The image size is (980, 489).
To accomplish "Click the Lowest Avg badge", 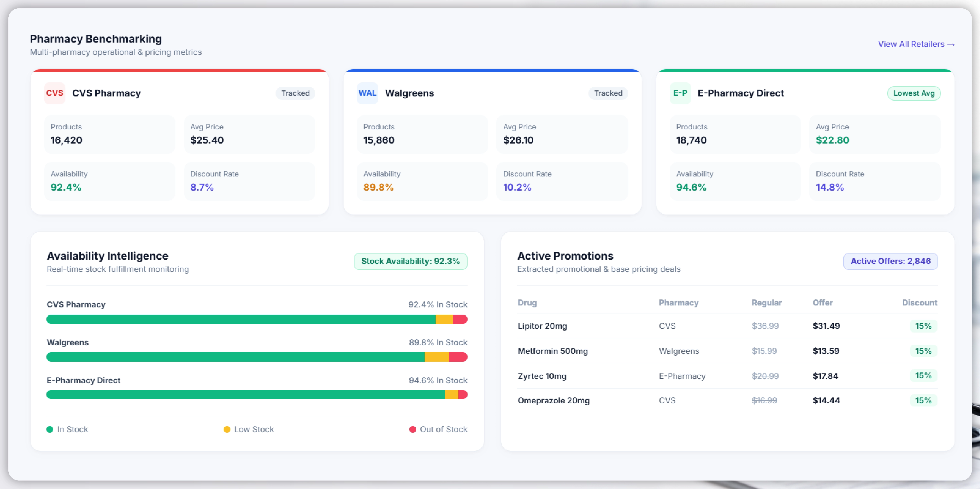I will 914,93.
